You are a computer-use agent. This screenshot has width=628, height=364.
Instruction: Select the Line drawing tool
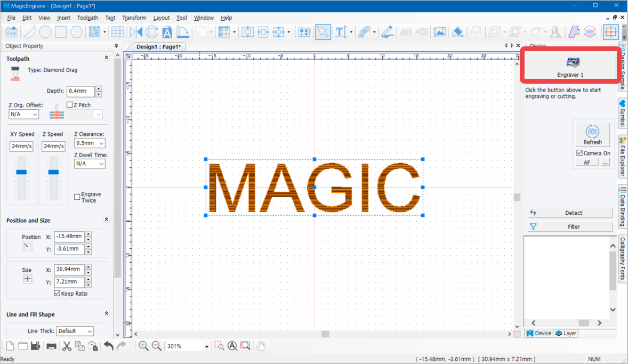tap(29, 31)
